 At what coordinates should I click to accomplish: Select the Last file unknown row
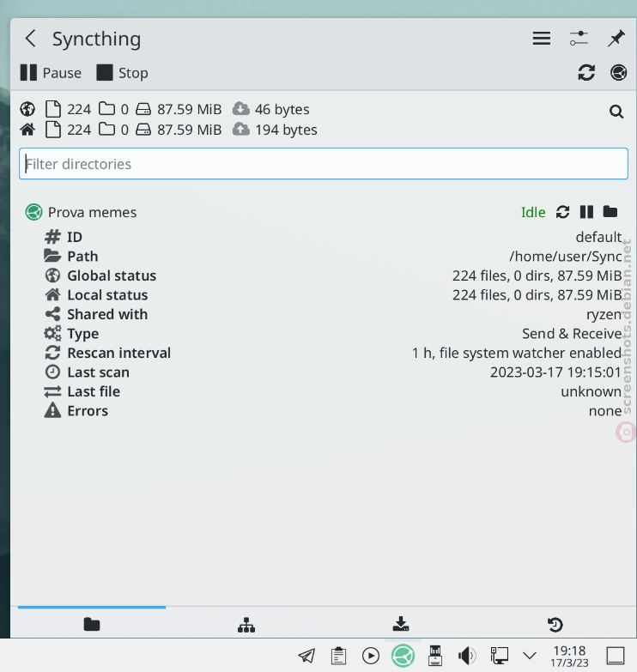tap(332, 391)
